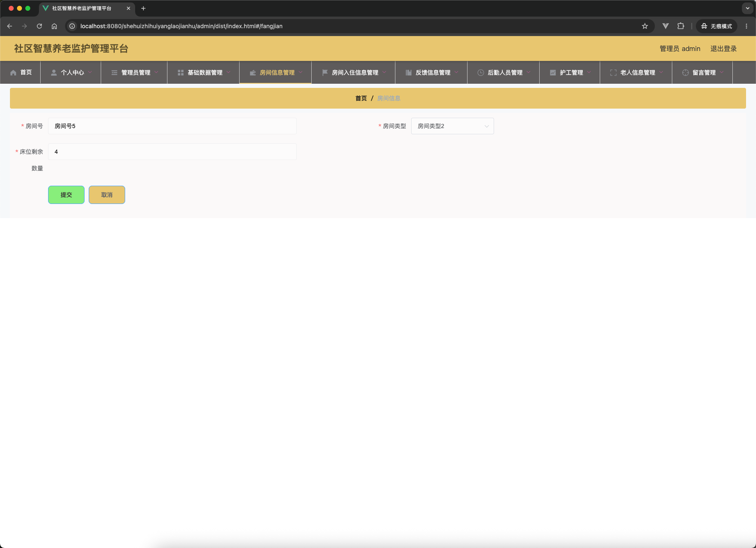
Task: Click the 房间号 input field
Action: tap(172, 126)
